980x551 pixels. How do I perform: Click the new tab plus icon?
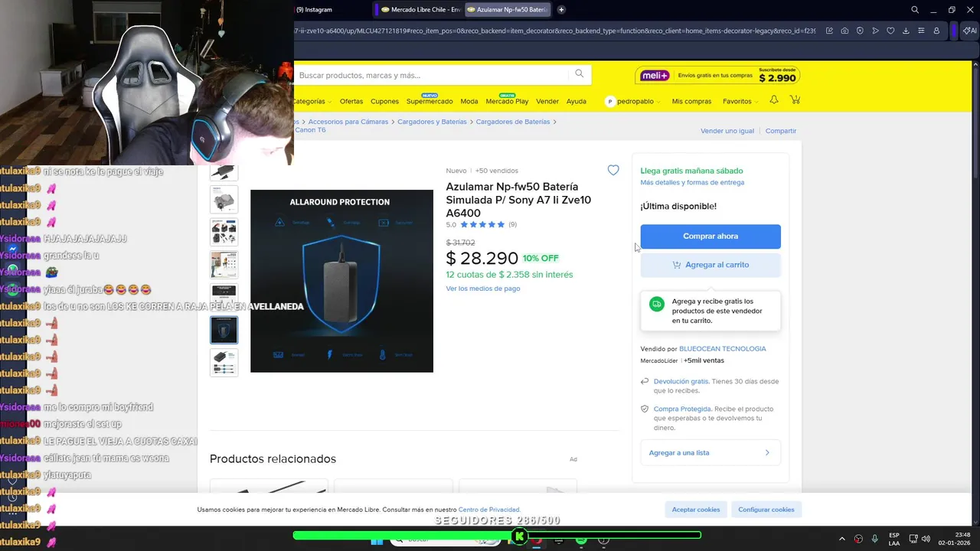561,10
